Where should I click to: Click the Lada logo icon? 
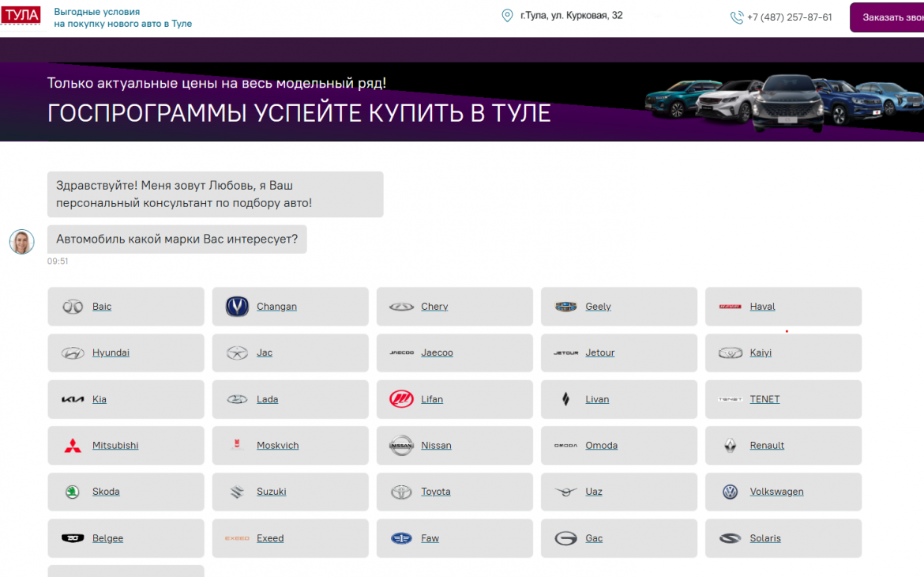pyautogui.click(x=237, y=399)
